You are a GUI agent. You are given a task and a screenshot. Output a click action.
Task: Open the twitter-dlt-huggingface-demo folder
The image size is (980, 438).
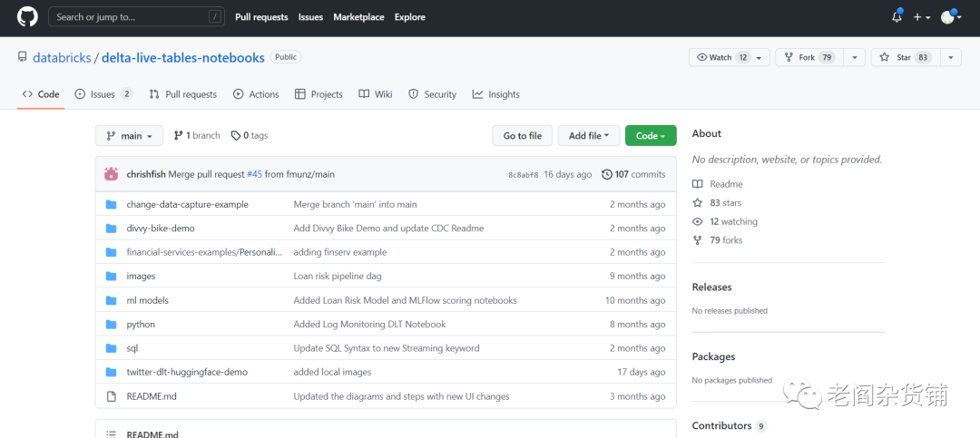point(187,372)
